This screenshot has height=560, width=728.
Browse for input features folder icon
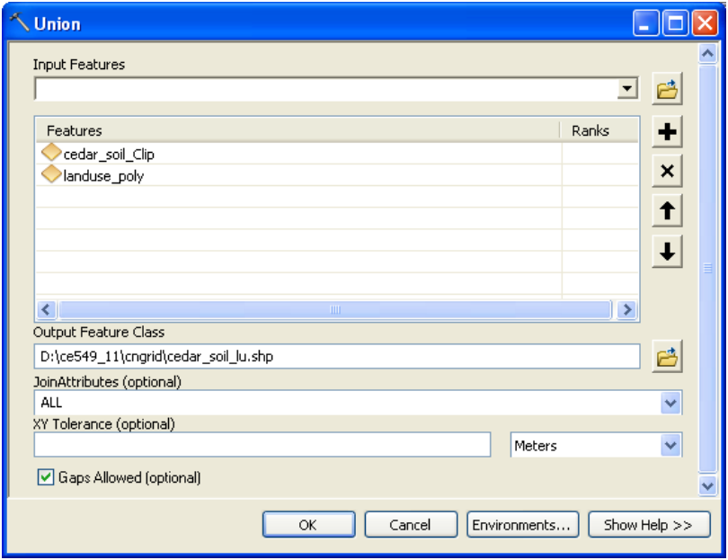666,90
